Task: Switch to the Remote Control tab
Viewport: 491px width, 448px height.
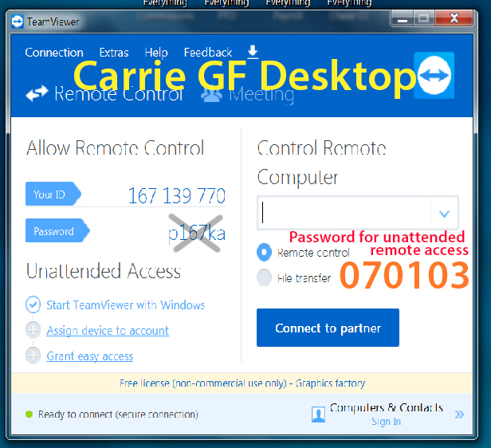Action: coord(104,93)
